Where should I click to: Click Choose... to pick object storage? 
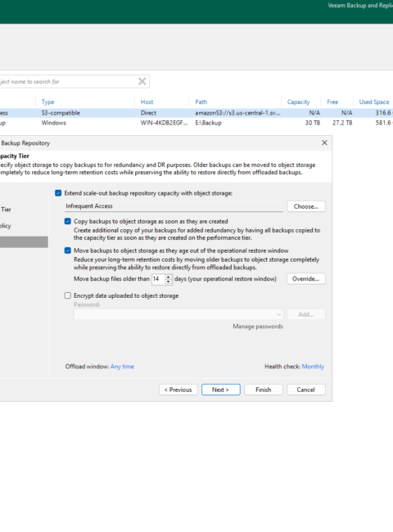(305, 206)
